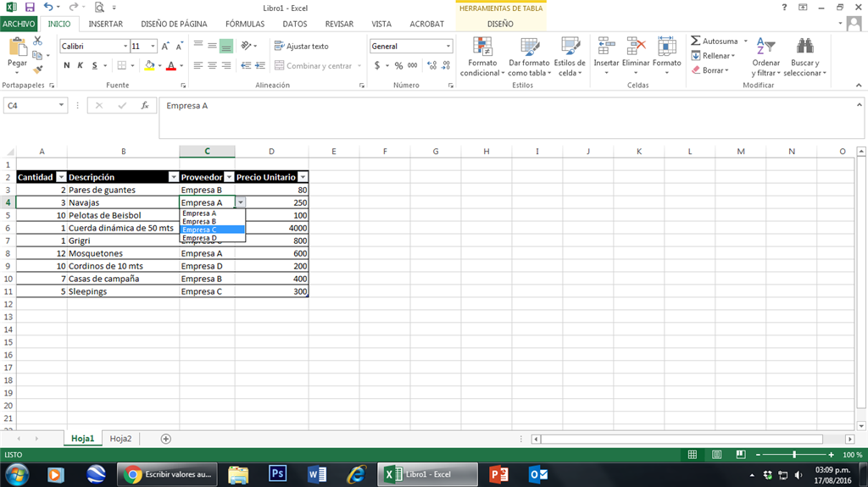Open Ordenar y filtrar
The width and height of the screenshot is (868, 487).
(x=765, y=57)
